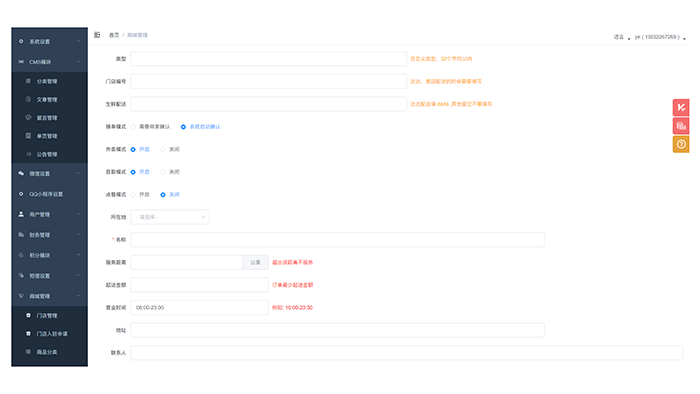Viewport: 700px width, 394px height.
Task: Focus the 地址 input field
Action: point(338,330)
